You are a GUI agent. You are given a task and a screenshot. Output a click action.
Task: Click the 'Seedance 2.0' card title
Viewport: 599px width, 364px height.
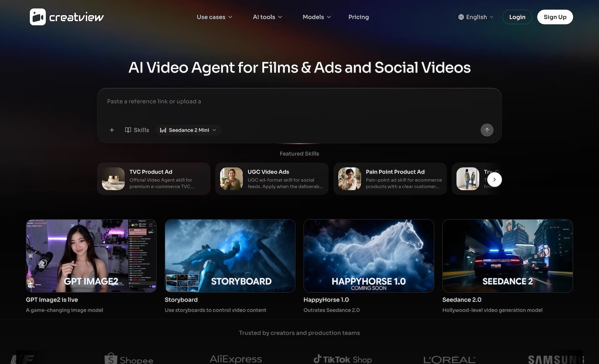pyautogui.click(x=462, y=300)
